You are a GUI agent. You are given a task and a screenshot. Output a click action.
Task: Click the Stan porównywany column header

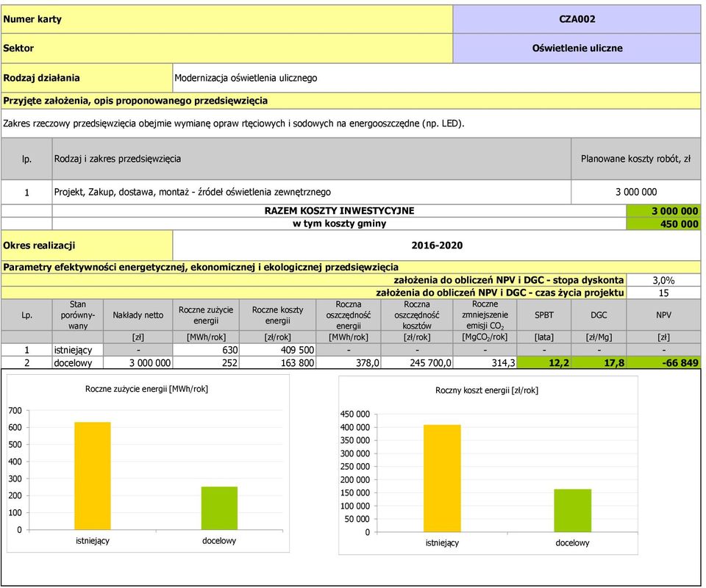(x=78, y=315)
